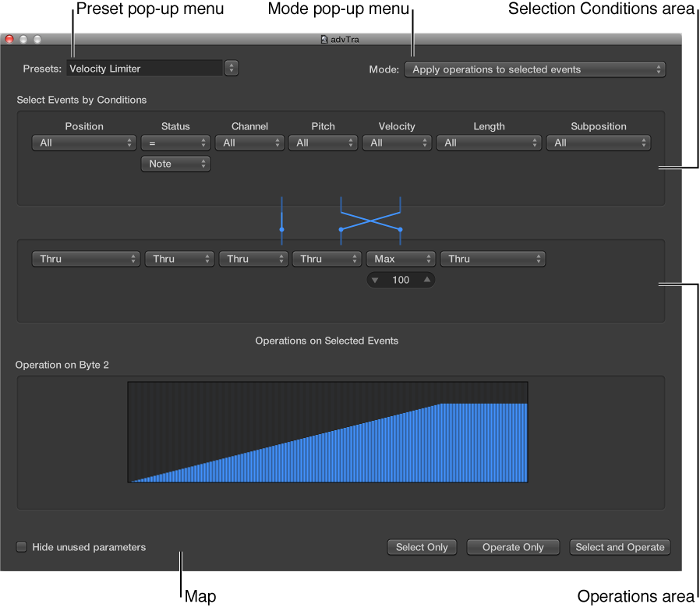Click the Select and Operate button
Viewport: 700px width, 611px height.
(x=620, y=547)
